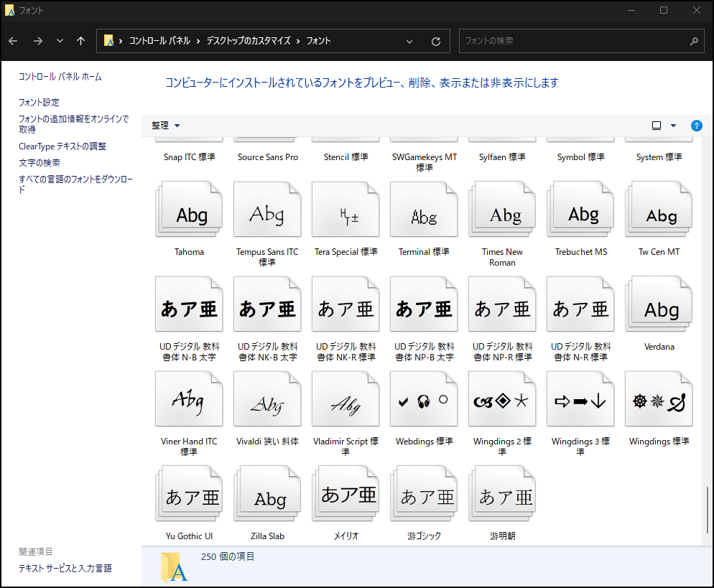714x588 pixels.
Task: Open the 整理 organize dropdown
Action: tap(166, 125)
